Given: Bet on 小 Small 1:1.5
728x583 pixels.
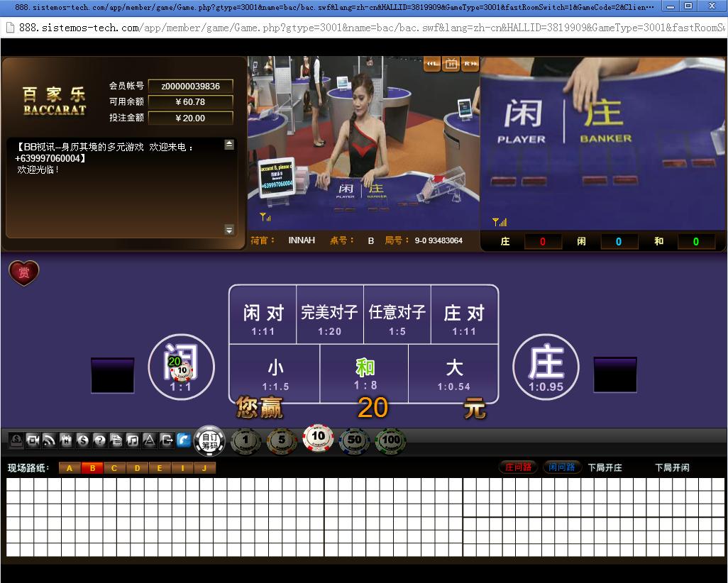Looking at the screenshot, I should pyautogui.click(x=275, y=374).
